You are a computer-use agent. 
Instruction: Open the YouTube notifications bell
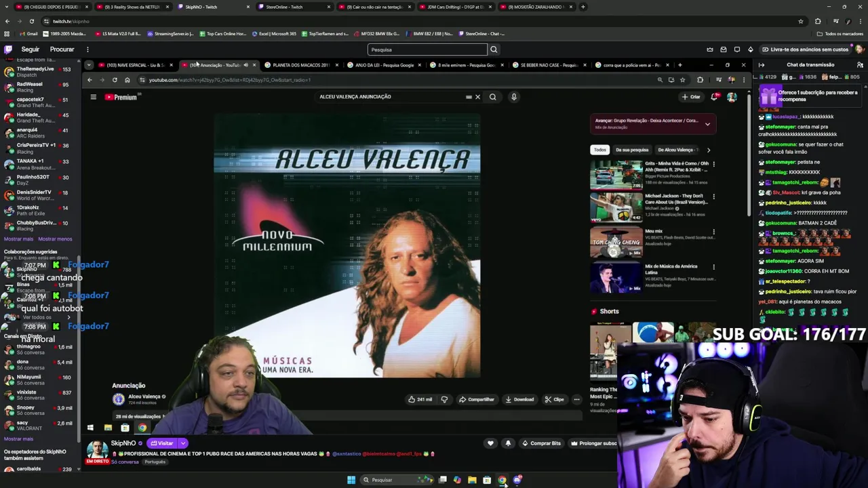point(714,97)
